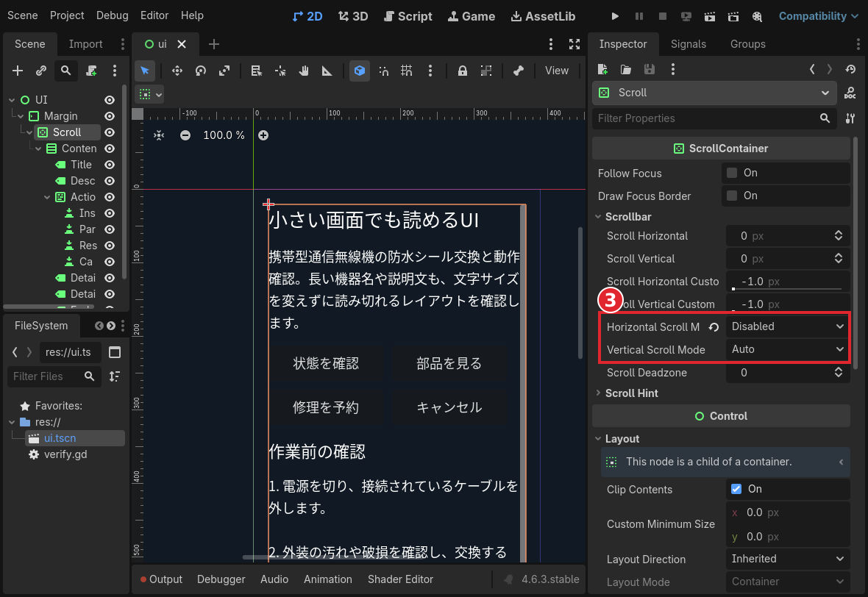Open Inspector object history icon
This screenshot has height=597, width=868.
pyautogui.click(x=851, y=69)
